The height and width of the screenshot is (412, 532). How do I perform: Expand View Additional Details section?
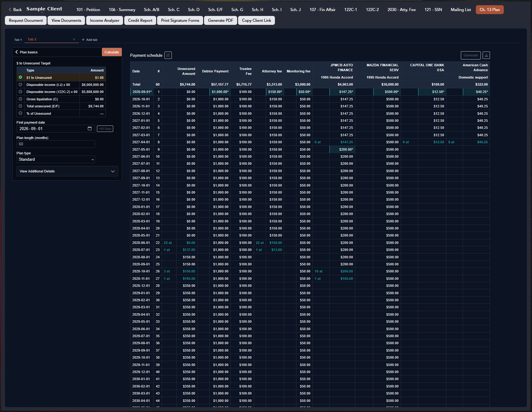pyautogui.click(x=67, y=171)
